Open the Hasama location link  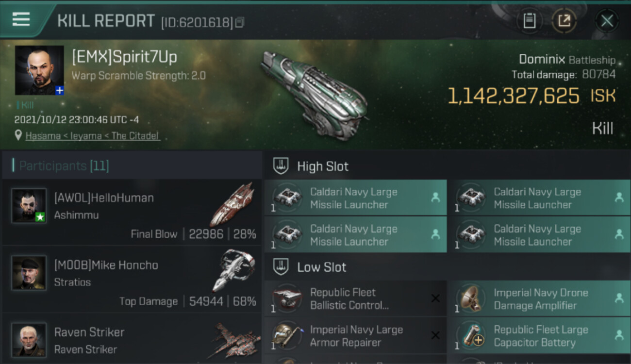[x=92, y=136]
